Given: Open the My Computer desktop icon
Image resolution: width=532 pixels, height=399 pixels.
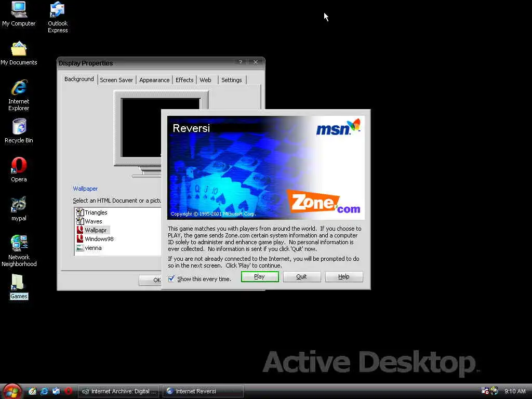Looking at the screenshot, I should click(x=19, y=14).
